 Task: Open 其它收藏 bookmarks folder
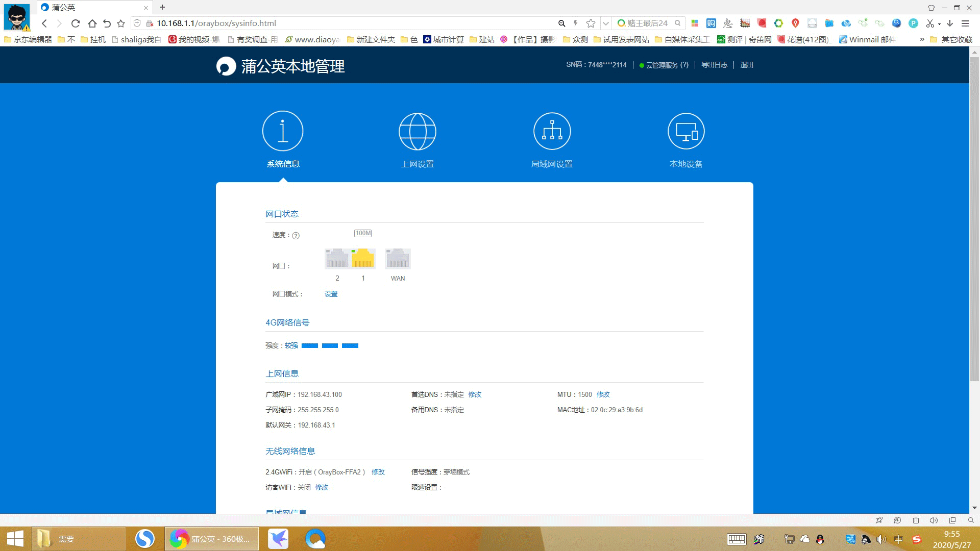click(x=951, y=39)
